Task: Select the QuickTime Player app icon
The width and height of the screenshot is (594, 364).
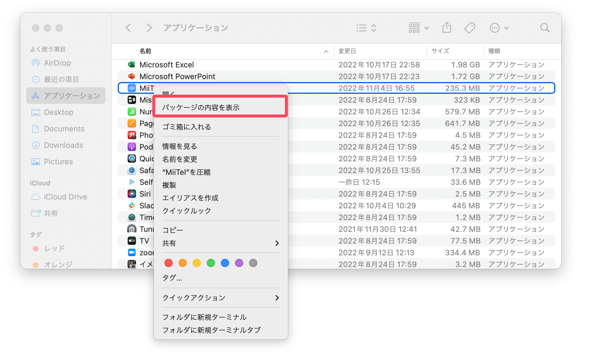Action: tap(132, 158)
